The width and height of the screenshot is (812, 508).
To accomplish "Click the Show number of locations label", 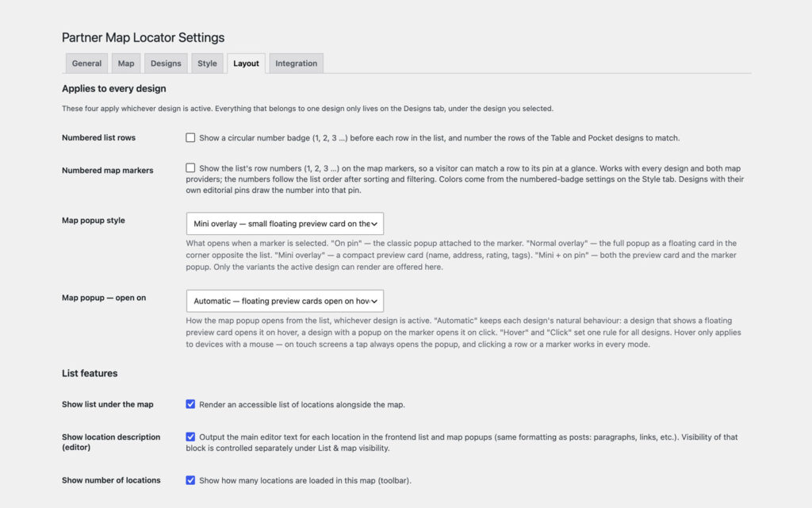I will coord(111,480).
